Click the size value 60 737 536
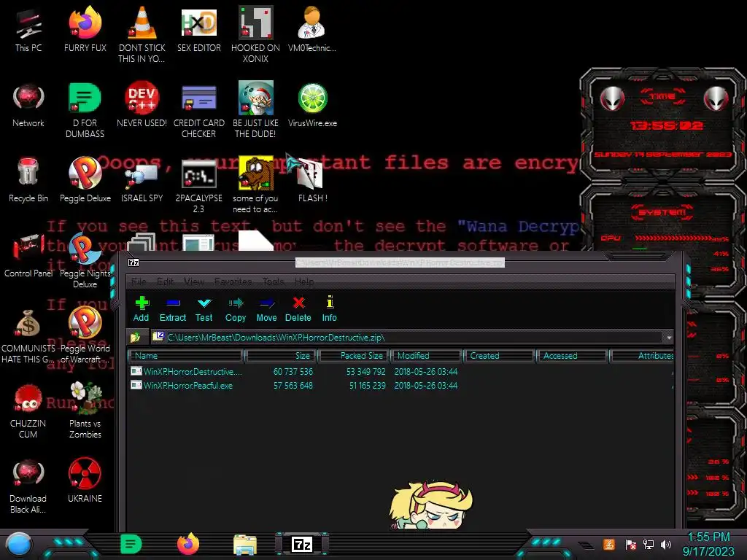The image size is (747, 560). point(293,371)
